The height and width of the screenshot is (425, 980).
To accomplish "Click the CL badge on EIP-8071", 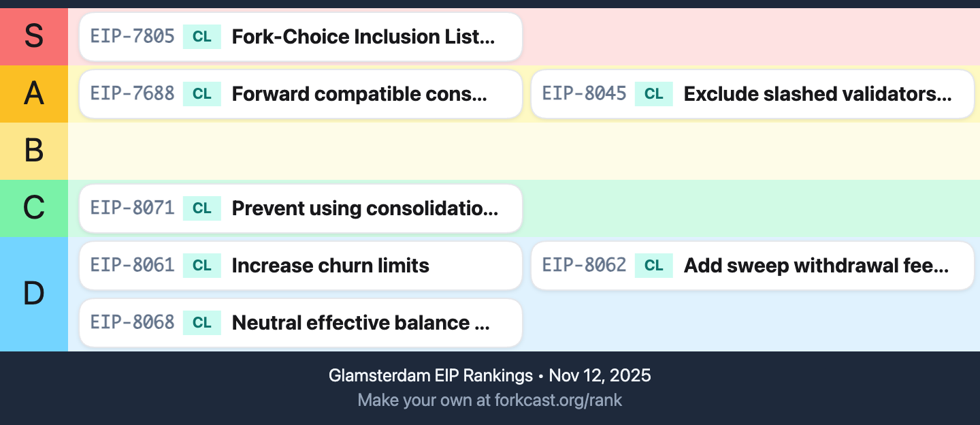I will 202,208.
